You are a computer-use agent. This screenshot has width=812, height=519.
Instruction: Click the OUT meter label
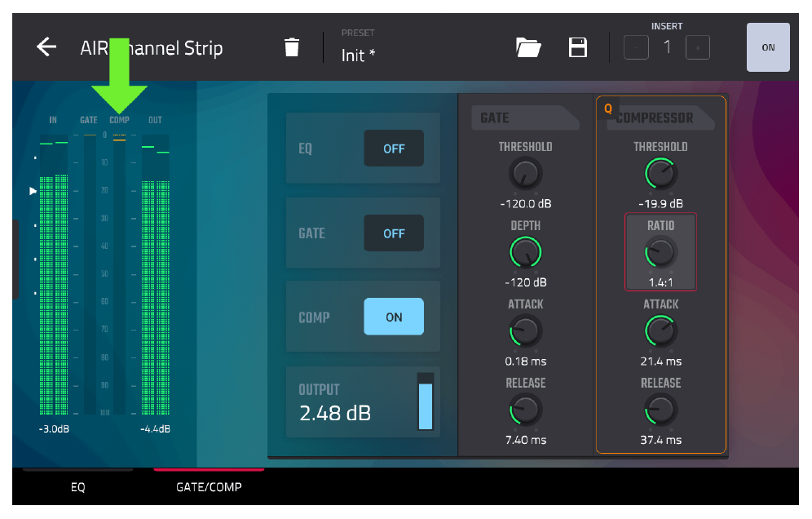[x=156, y=120]
